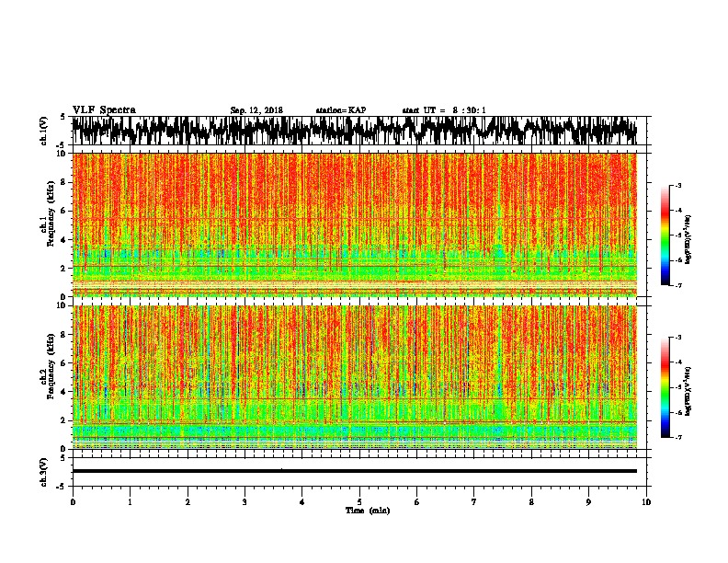Click the "ch.3(V)" axis label
This screenshot has width=728, height=563.
[x=44, y=472]
